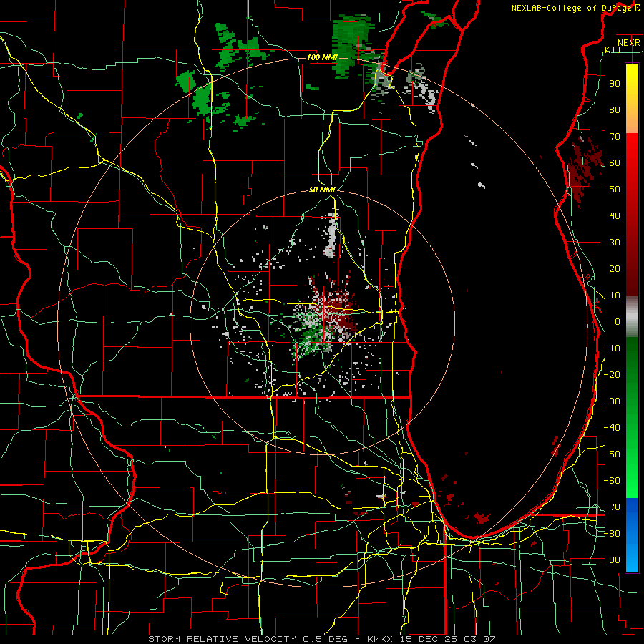Click the "[KT]" units label above scale
This screenshot has width=644, height=644.
611,49
